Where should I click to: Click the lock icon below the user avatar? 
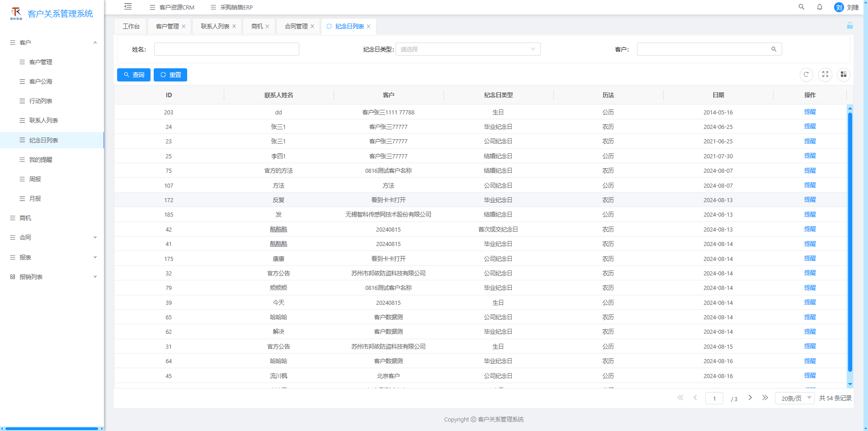pyautogui.click(x=850, y=26)
